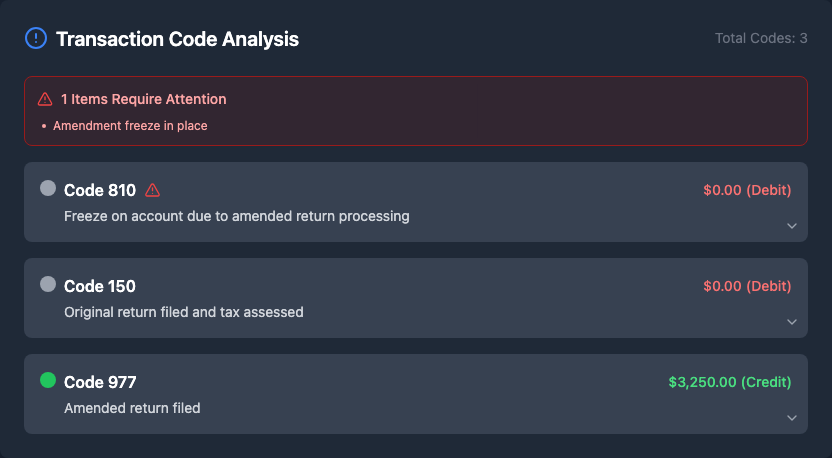Click the gray status dot for Code 150
Viewport: 832px width, 458px height.
coord(47,284)
